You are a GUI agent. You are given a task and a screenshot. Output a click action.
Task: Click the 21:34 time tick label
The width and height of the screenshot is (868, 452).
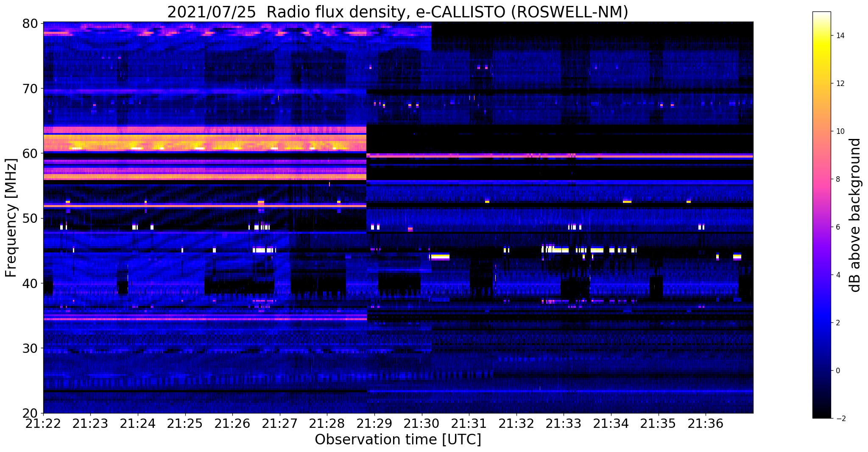(x=611, y=424)
